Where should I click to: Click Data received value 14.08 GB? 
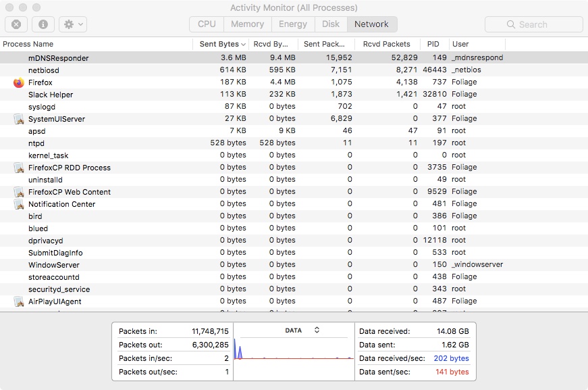point(452,331)
